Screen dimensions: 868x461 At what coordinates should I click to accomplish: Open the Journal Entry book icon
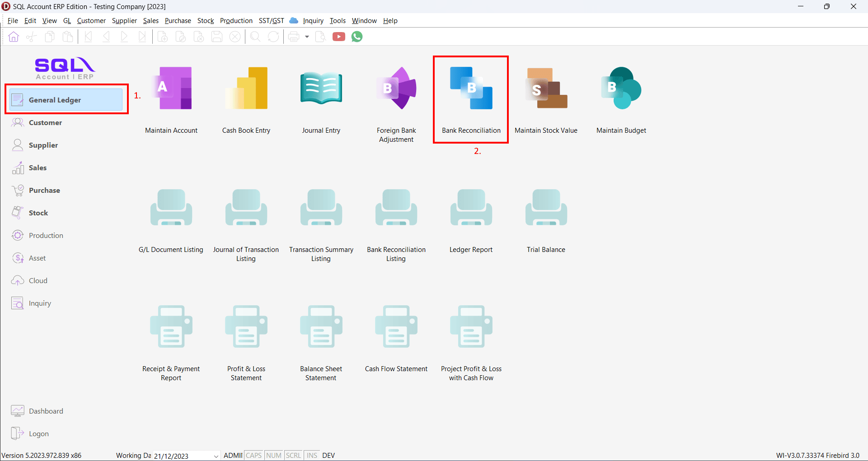(321, 88)
